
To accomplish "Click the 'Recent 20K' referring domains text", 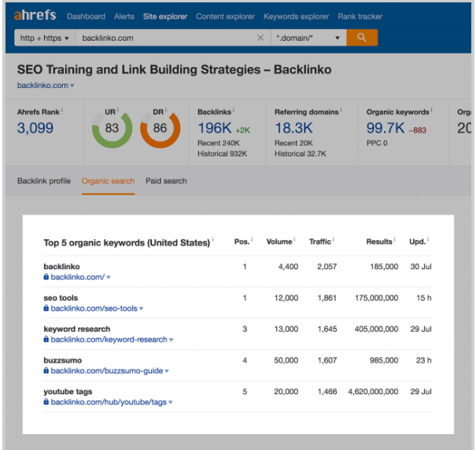I will coord(293,143).
